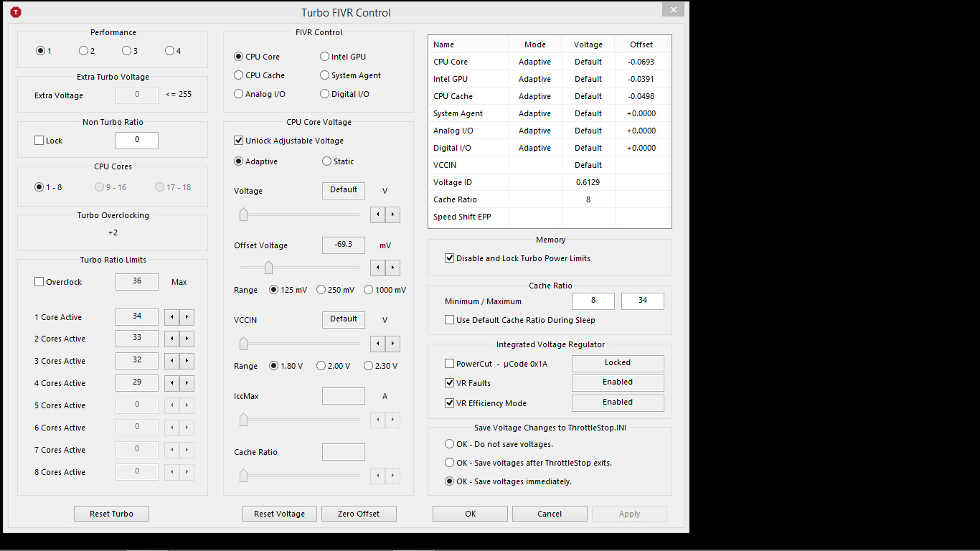Screen dimensions: 980x551
Task: Set VCCIN range to 1.80 V
Action: pyautogui.click(x=286, y=366)
